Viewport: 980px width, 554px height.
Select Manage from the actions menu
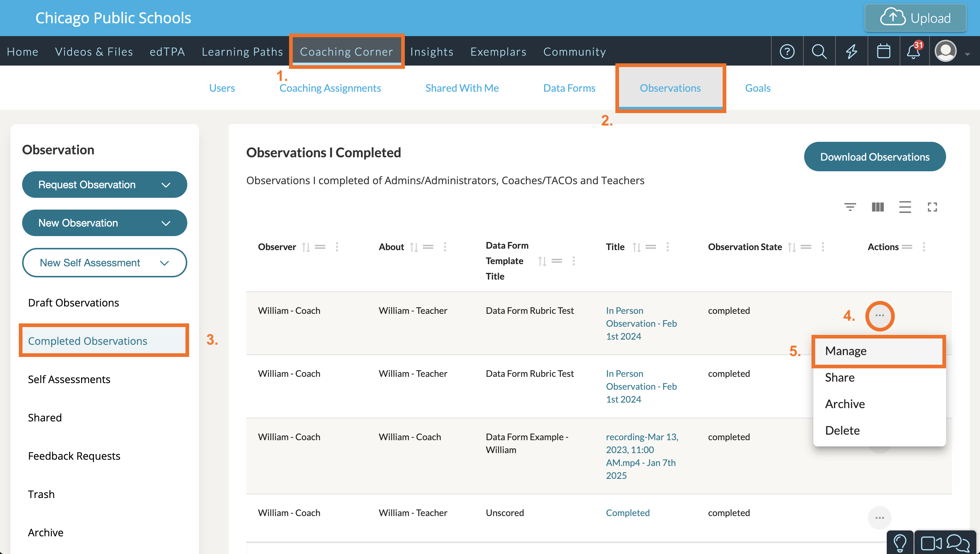(x=845, y=351)
